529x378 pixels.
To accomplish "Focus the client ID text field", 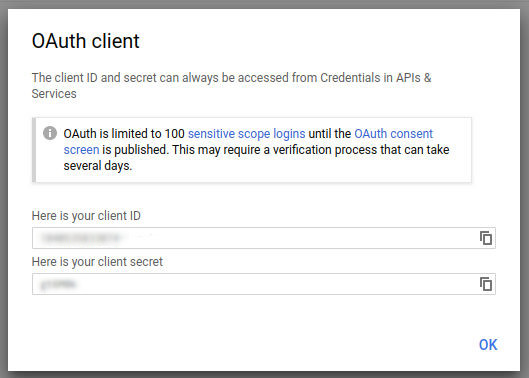I will (264, 238).
